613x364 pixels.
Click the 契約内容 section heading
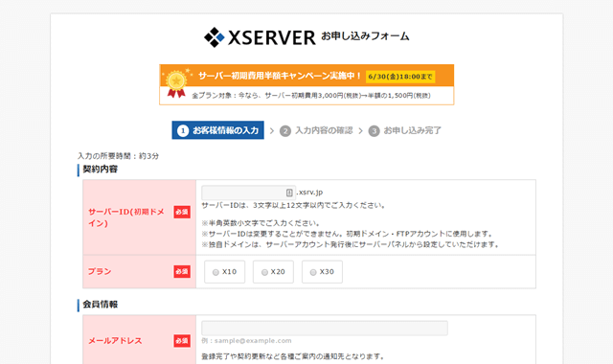click(x=100, y=170)
